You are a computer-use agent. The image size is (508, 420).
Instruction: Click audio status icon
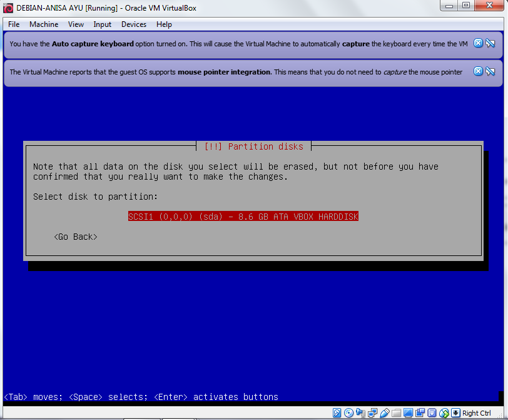[360, 413]
